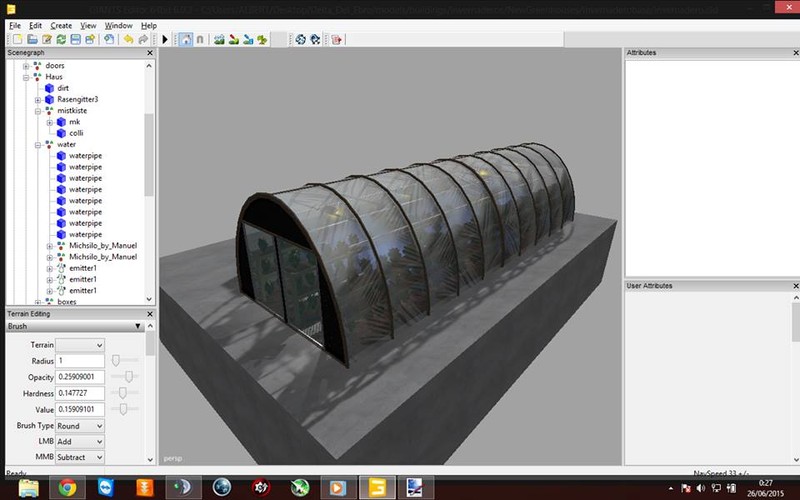Open Google Chrome from the taskbar

click(x=67, y=487)
